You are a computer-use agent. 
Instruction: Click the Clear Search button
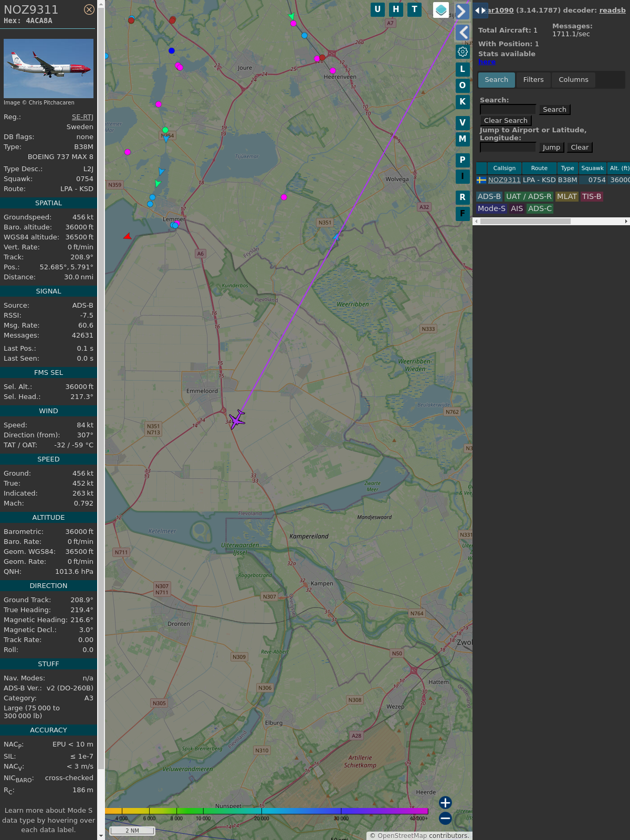point(506,121)
